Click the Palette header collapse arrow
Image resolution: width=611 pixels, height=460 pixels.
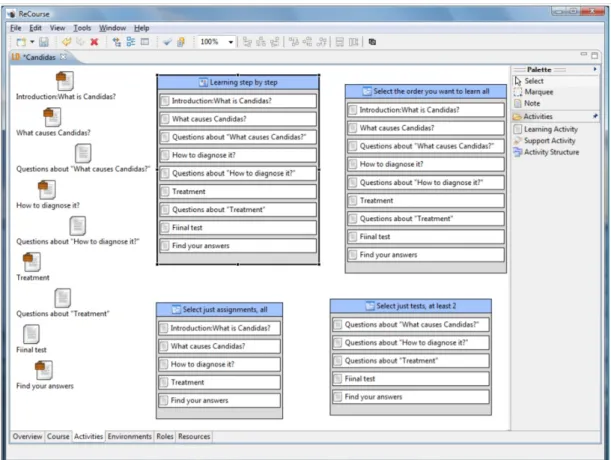pyautogui.click(x=595, y=69)
